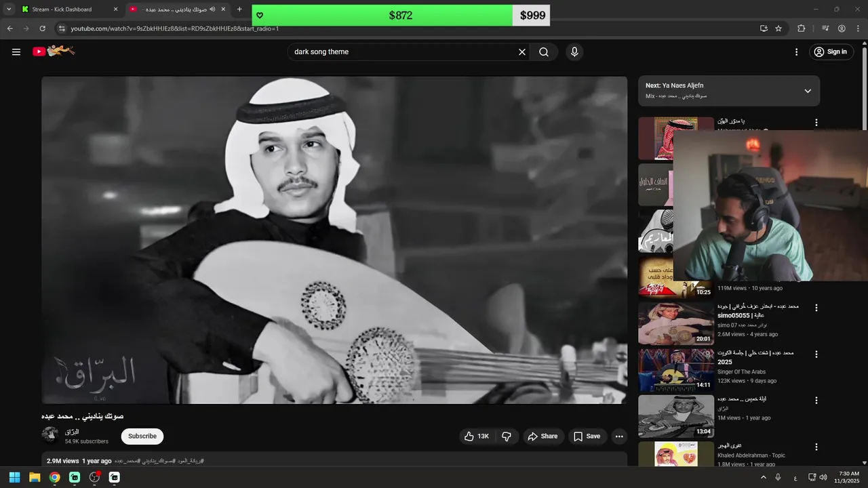868x488 pixels.
Task: Switch to Chrome in the taskbar
Action: coord(54,477)
